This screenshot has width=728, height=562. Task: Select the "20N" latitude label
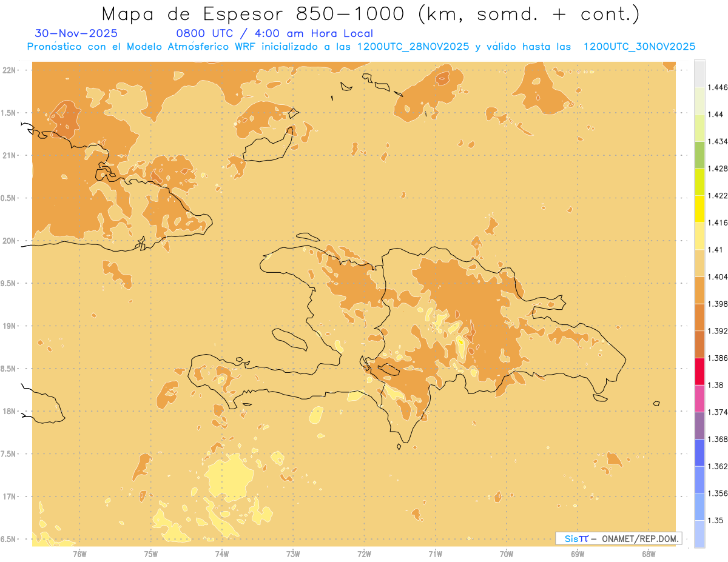pos(10,241)
